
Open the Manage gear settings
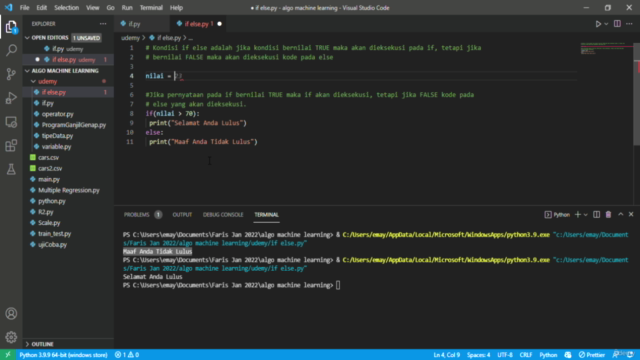click(11, 337)
